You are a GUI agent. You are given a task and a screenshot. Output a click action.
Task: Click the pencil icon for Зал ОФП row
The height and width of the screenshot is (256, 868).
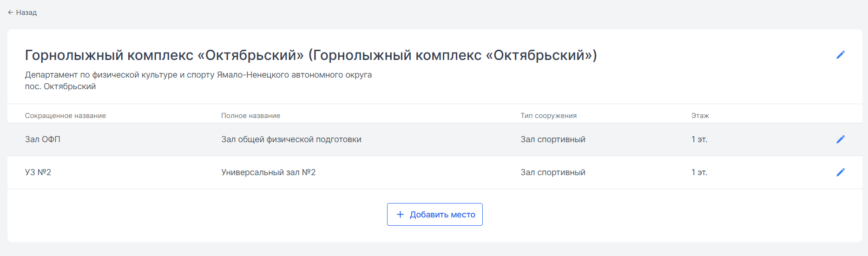click(840, 139)
